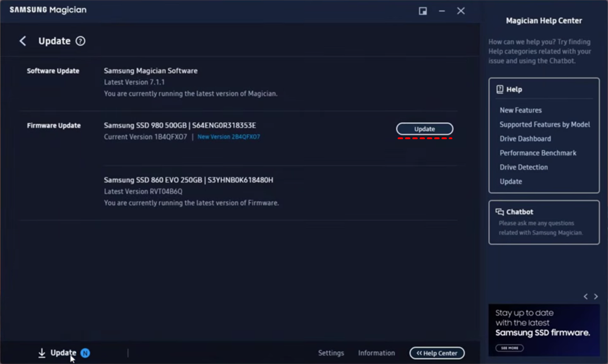Collapse the Help Center panel button
608x364 pixels.
(x=437, y=353)
